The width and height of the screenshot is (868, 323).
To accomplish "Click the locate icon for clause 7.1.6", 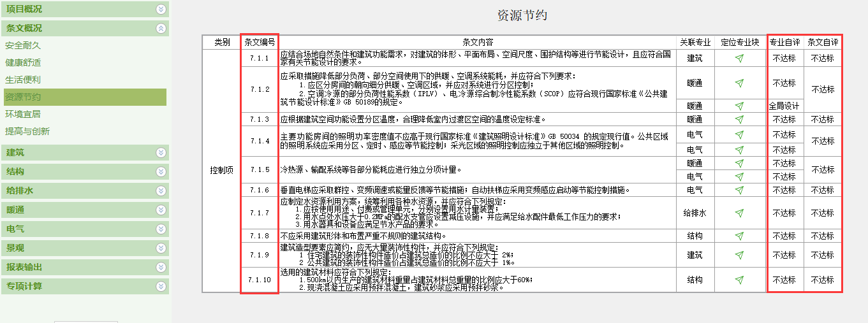I will [739, 190].
